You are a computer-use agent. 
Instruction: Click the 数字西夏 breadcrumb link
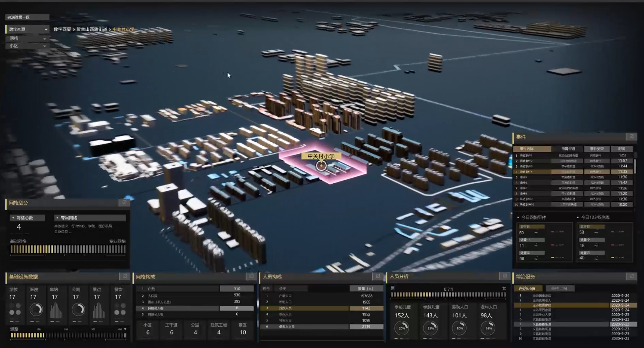[62, 30]
